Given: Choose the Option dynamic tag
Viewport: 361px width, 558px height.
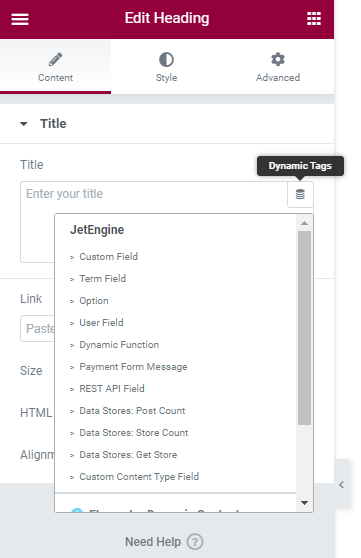Looking at the screenshot, I should 94,301.
